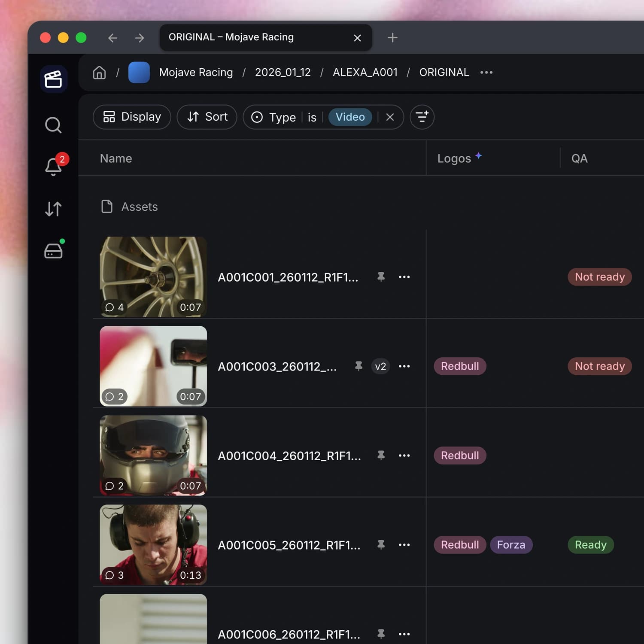
Task: Click the QA column header
Action: (x=579, y=158)
